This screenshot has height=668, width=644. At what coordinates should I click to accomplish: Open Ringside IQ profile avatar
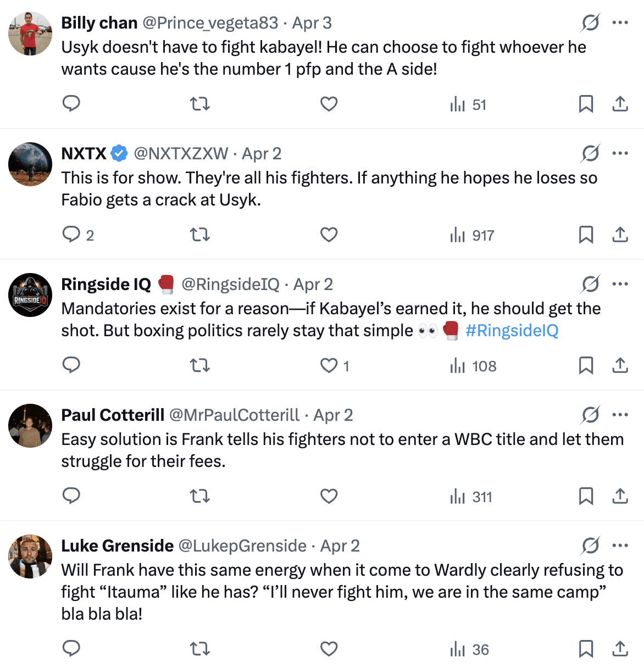tap(30, 295)
